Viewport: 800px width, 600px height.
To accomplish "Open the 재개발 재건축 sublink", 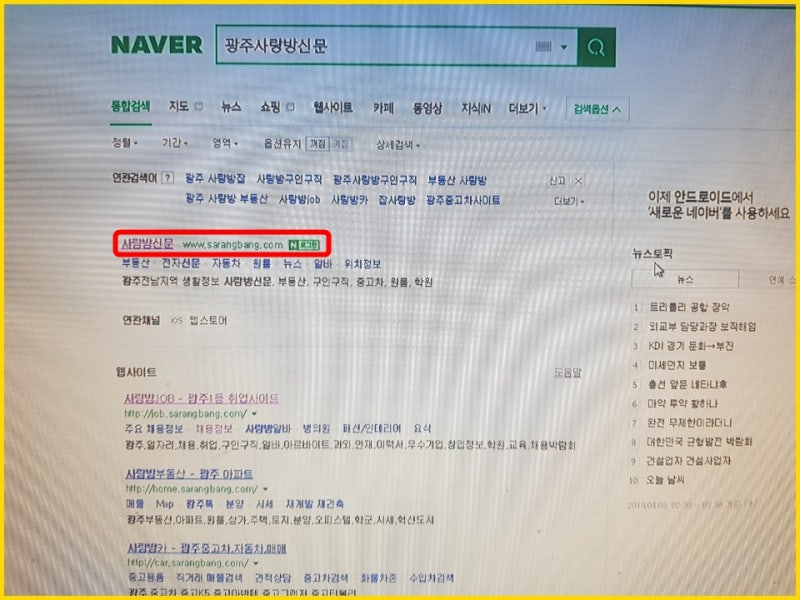I will click(315, 504).
